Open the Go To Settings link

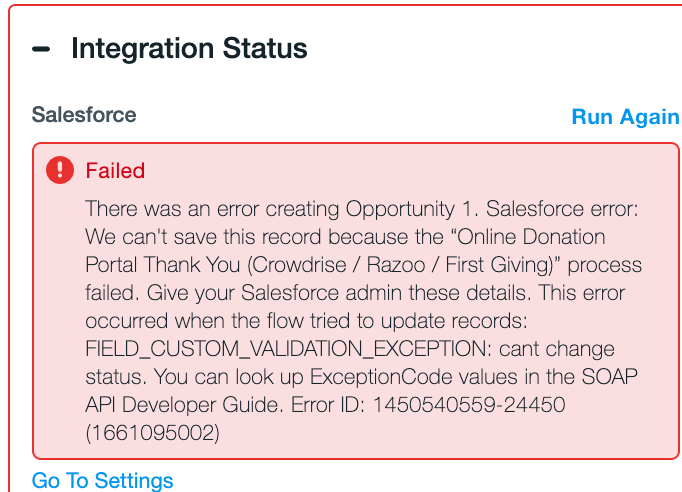click(x=103, y=481)
